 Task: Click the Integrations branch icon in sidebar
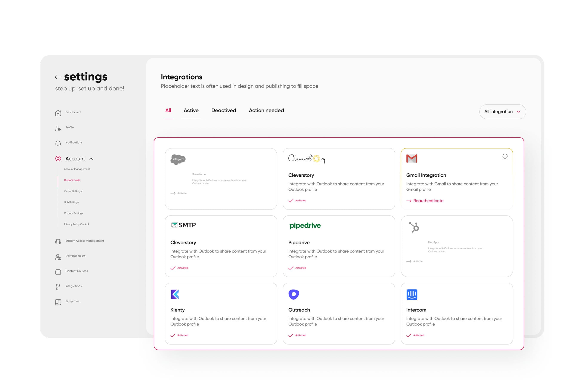pos(58,287)
